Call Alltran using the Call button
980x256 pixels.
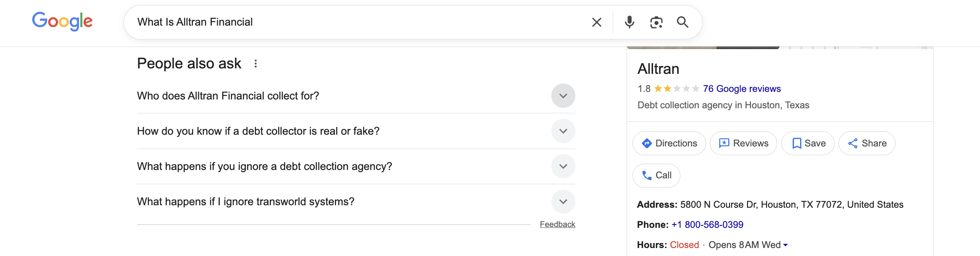656,175
